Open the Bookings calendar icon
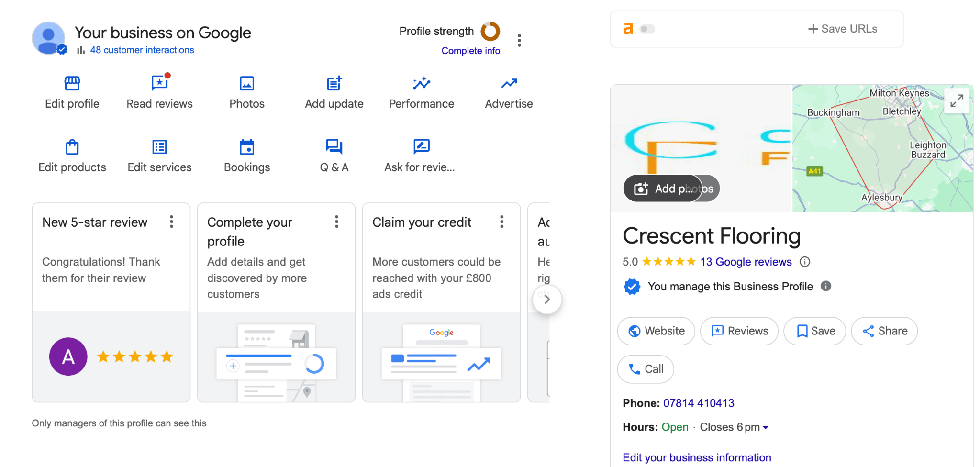This screenshot has height=467, width=980. (247, 147)
